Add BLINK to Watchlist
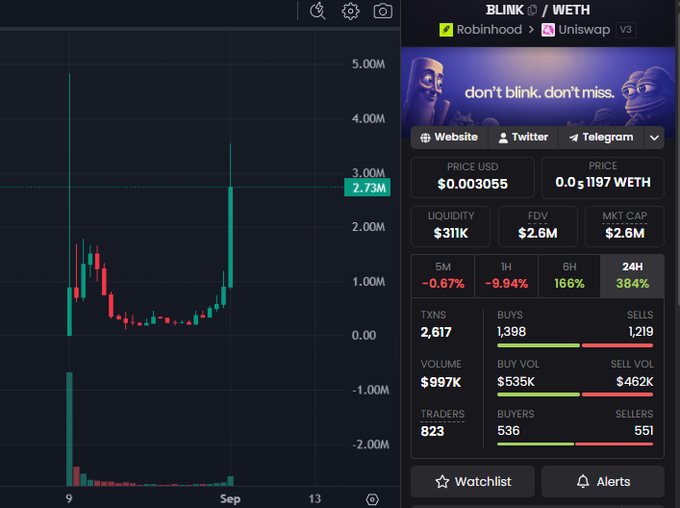 pos(473,482)
